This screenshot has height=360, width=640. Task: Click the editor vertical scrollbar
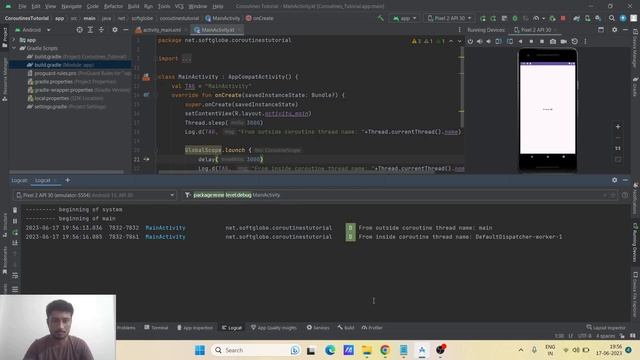click(x=462, y=87)
